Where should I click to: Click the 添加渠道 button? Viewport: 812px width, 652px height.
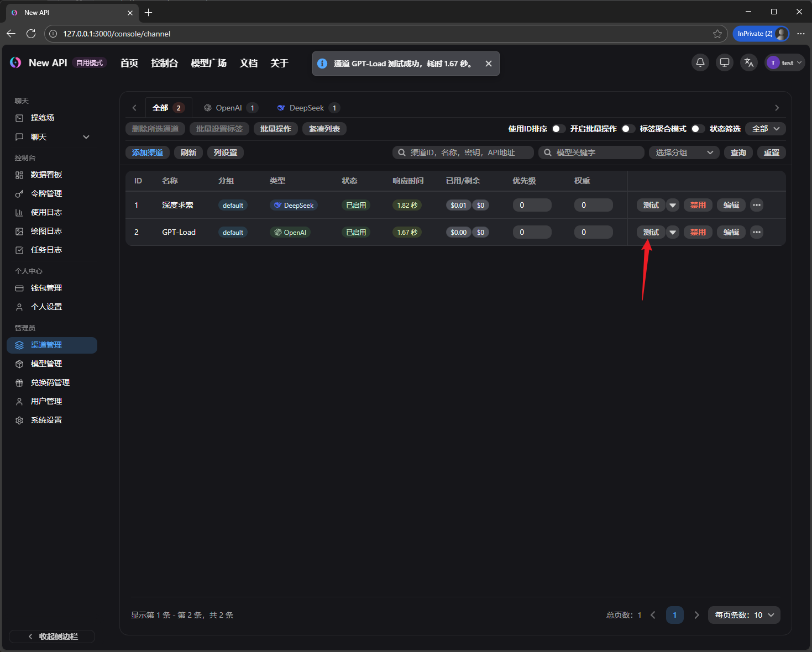point(148,153)
